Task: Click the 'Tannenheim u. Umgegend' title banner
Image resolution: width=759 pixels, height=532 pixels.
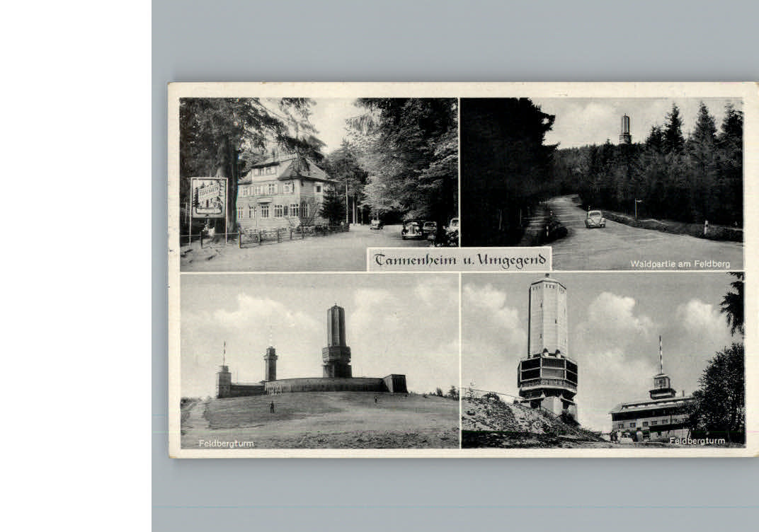Action: click(459, 259)
